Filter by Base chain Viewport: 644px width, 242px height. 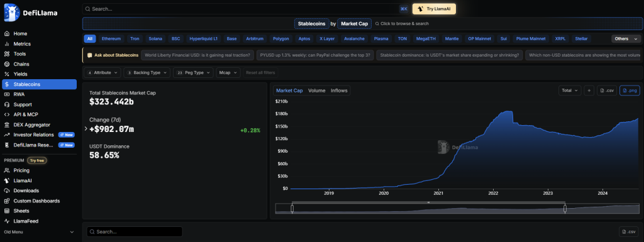pyautogui.click(x=231, y=38)
